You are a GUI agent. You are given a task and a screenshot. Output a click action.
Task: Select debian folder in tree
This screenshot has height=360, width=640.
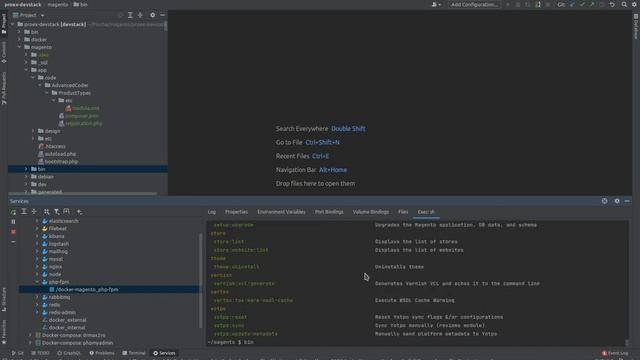[x=42, y=177]
